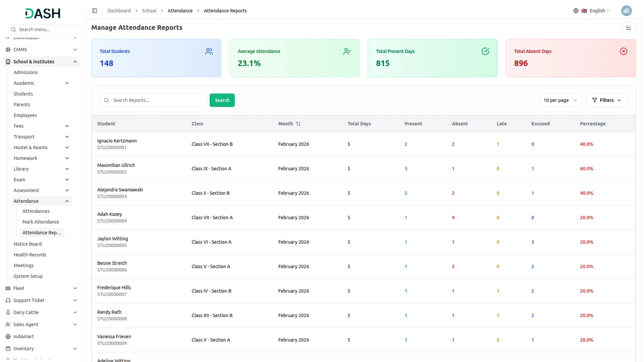Click the green Search button
The height and width of the screenshot is (362, 644).
pos(222,100)
